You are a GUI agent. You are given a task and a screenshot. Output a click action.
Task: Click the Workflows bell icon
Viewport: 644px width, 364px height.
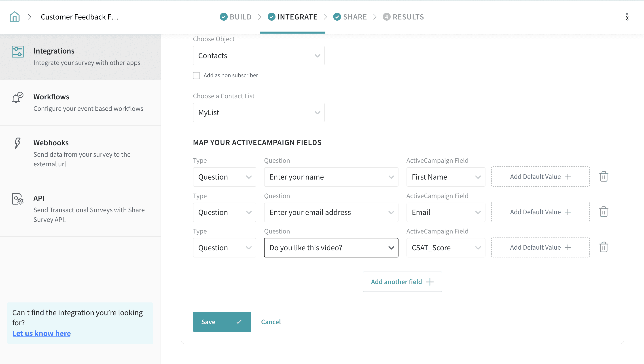[17, 97]
